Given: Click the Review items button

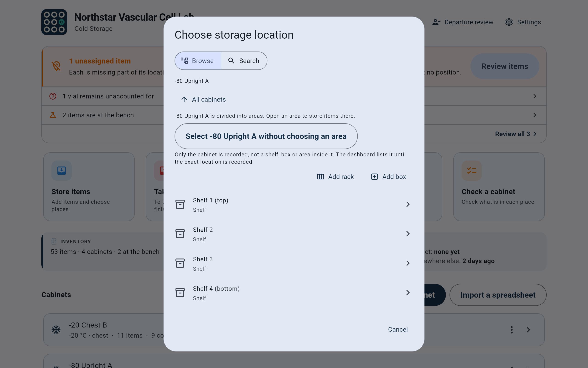Looking at the screenshot, I should [505, 66].
